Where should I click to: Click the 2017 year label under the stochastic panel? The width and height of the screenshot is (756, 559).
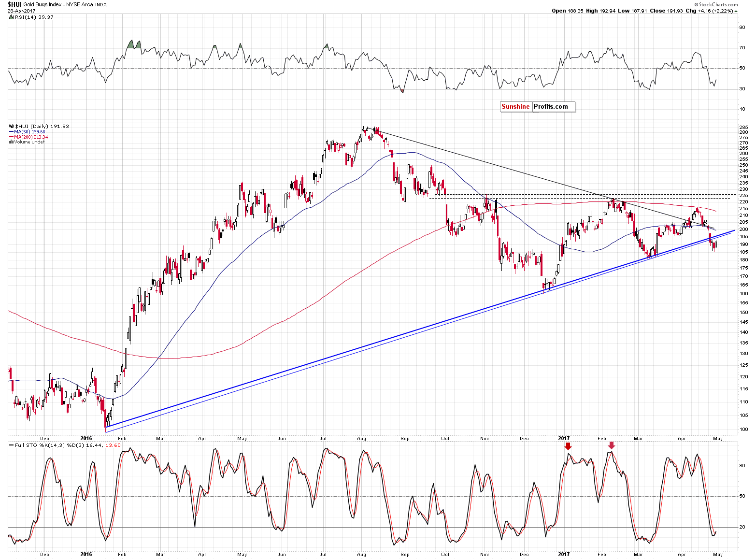[x=564, y=554]
